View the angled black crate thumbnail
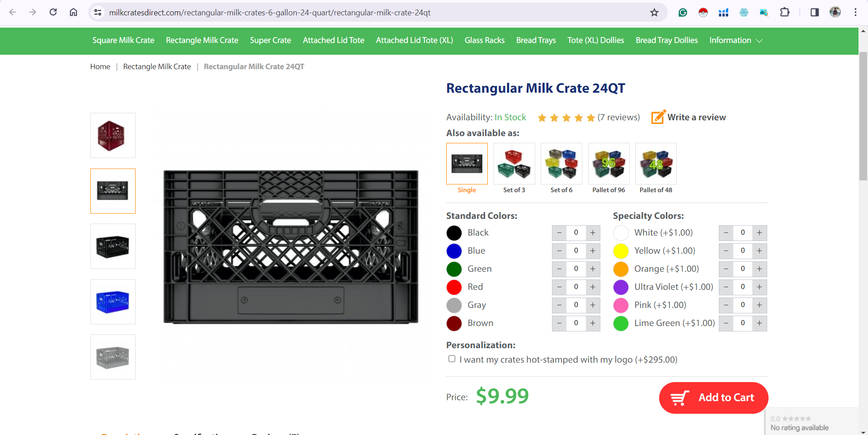Viewport: 868px width, 435px height. [113, 246]
